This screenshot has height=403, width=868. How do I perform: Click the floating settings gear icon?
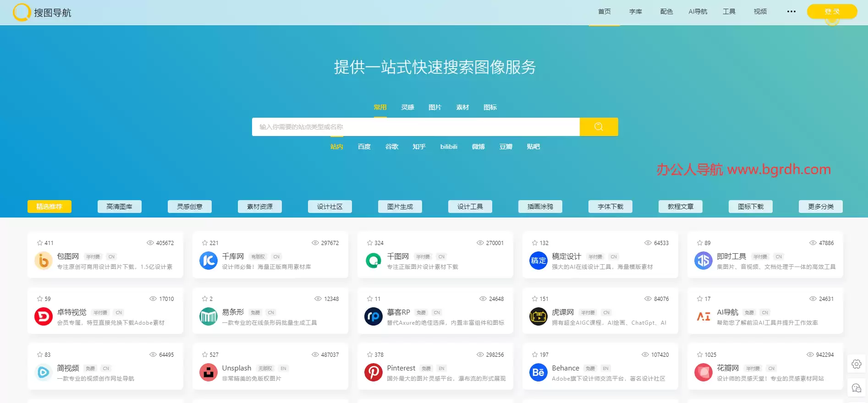click(857, 364)
